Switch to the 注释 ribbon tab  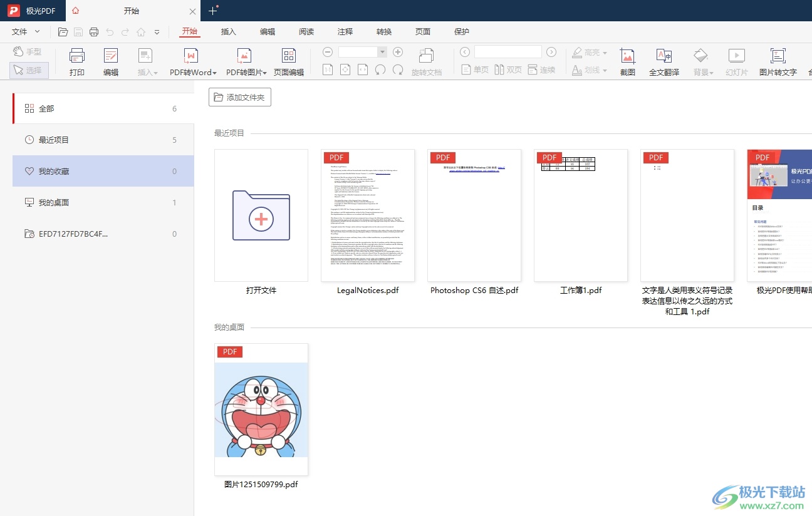pos(345,32)
